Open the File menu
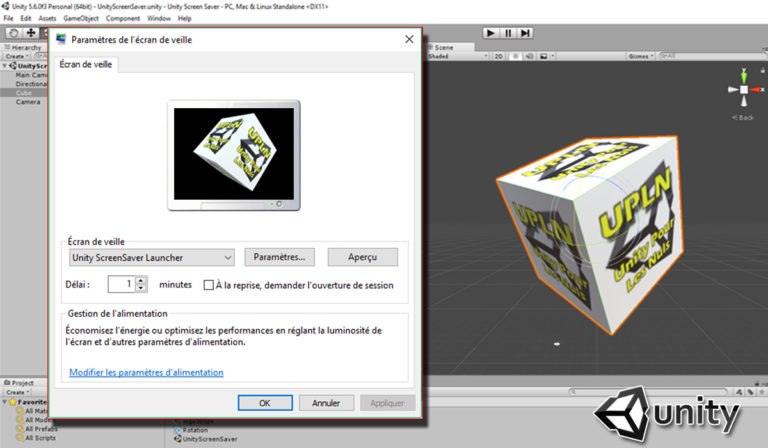768x448 pixels. pyautogui.click(x=8, y=18)
